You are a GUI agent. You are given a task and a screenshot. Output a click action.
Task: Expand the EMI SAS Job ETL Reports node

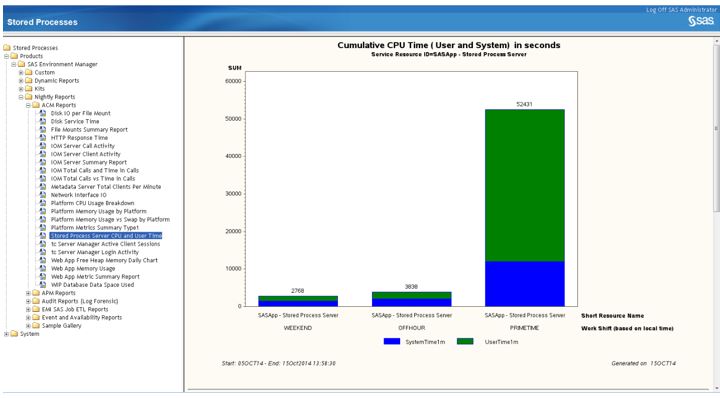pos(28,309)
